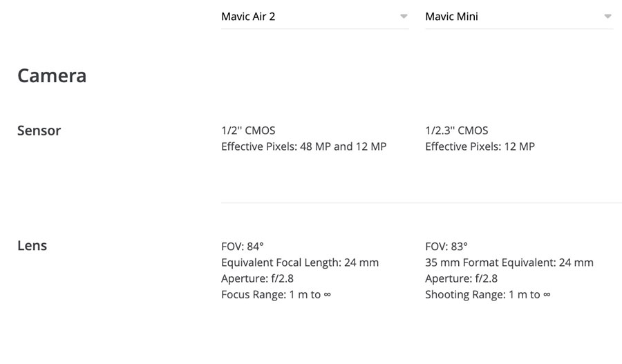The height and width of the screenshot is (364, 622).
Task: Click the Sensor row label
Action: 39,131
